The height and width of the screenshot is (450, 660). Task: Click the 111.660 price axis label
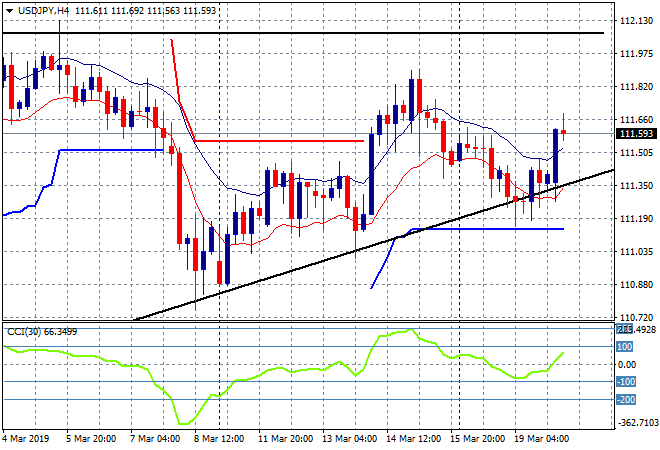click(x=636, y=120)
